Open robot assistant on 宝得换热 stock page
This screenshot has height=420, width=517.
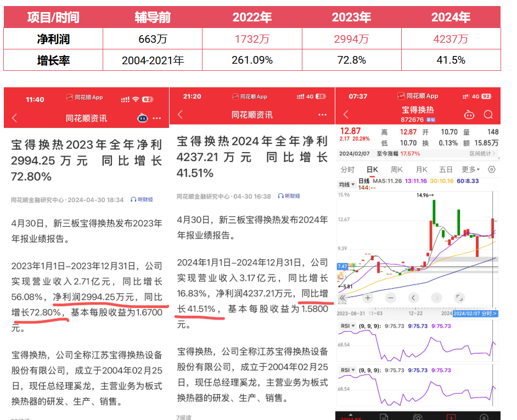pyautogui.click(x=469, y=115)
